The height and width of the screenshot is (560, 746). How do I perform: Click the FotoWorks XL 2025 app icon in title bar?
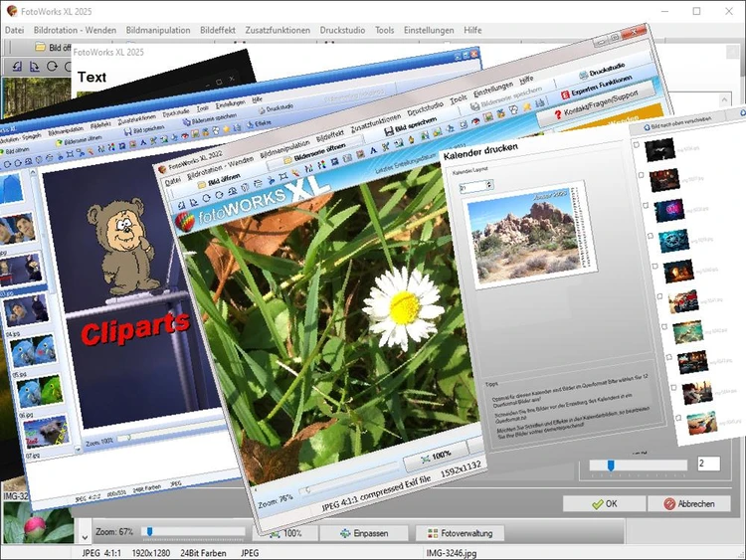[11, 11]
